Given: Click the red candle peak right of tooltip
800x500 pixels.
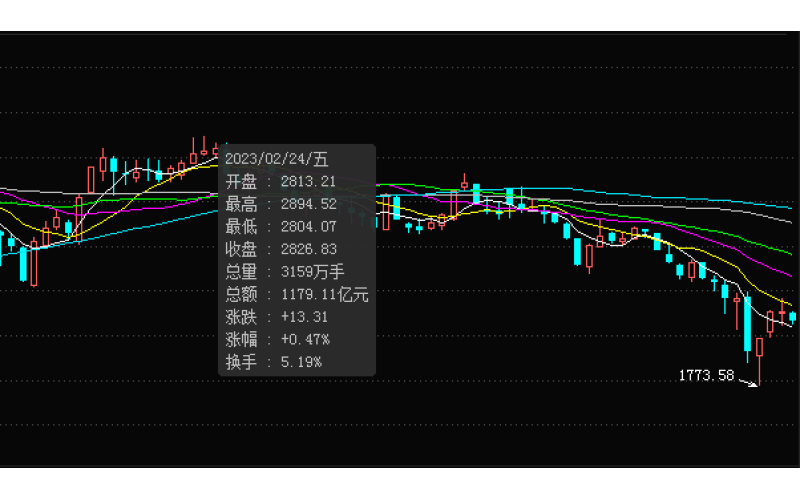Looking at the screenshot, I should click(x=464, y=183).
